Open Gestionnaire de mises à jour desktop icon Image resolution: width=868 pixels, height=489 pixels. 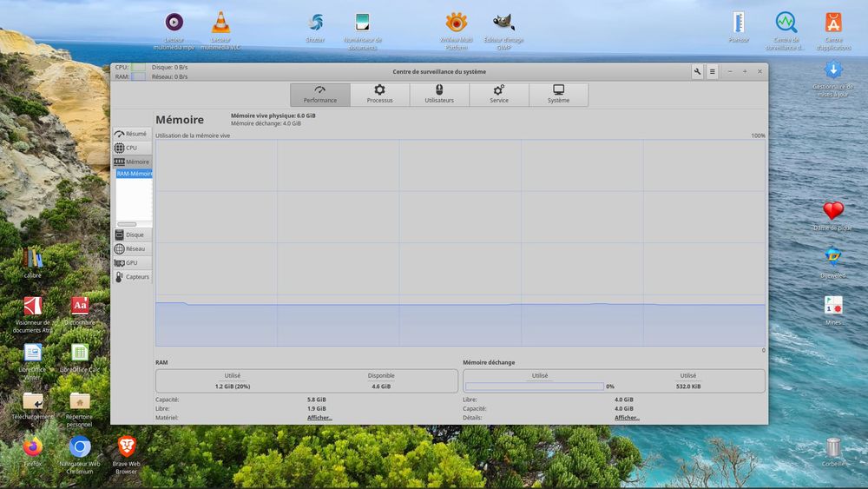[x=833, y=79]
